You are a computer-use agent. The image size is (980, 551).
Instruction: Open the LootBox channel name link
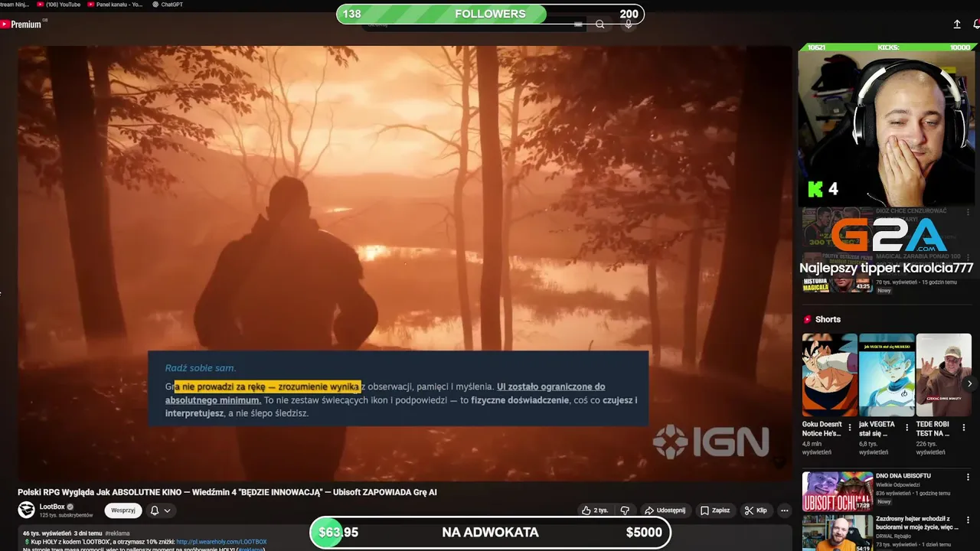(x=52, y=507)
